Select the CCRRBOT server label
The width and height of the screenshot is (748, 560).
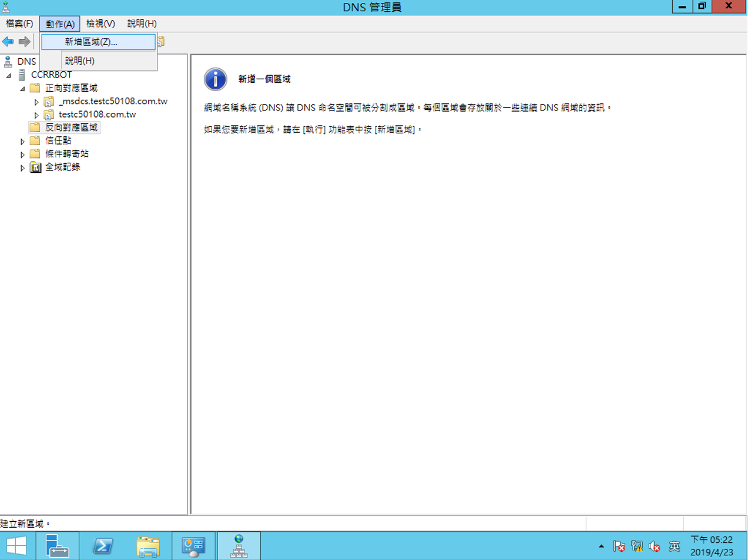52,75
